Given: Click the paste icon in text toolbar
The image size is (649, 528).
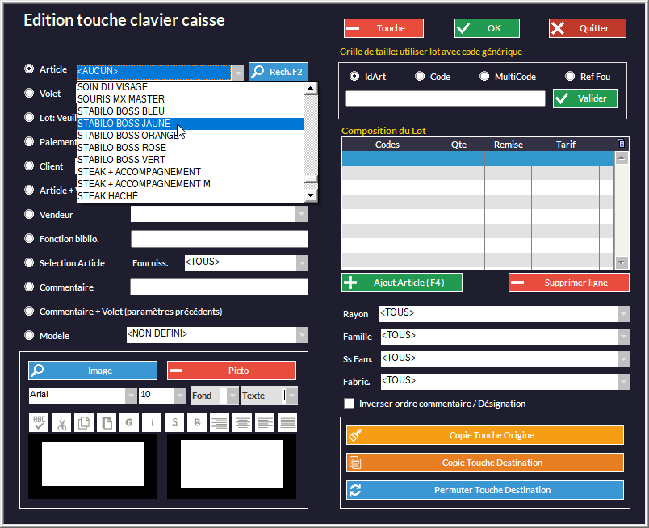Looking at the screenshot, I should pyautogui.click(x=107, y=423).
